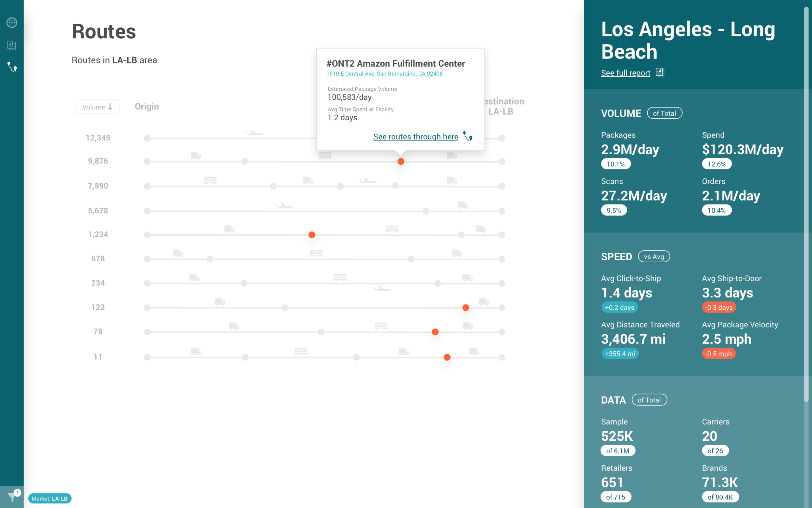Open the reports page icon in sidebar

[12, 46]
